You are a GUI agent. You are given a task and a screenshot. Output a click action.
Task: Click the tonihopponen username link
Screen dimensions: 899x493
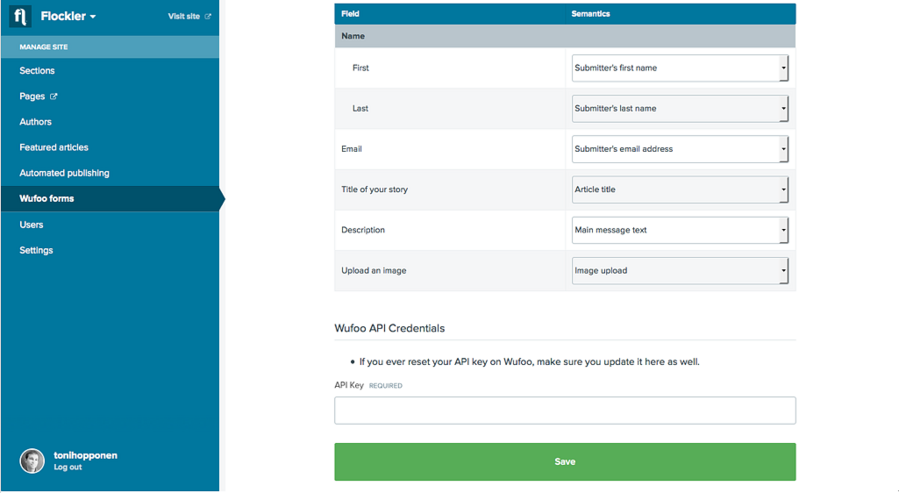[85, 455]
